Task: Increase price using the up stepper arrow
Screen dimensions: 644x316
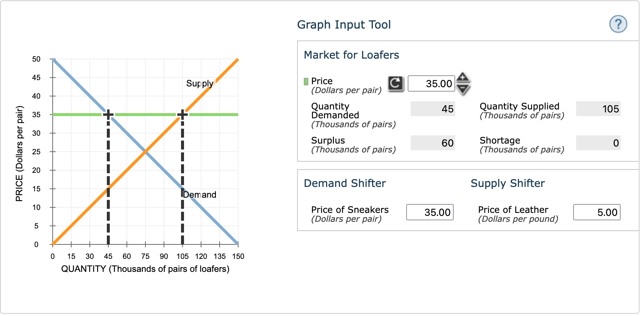Action: point(463,77)
